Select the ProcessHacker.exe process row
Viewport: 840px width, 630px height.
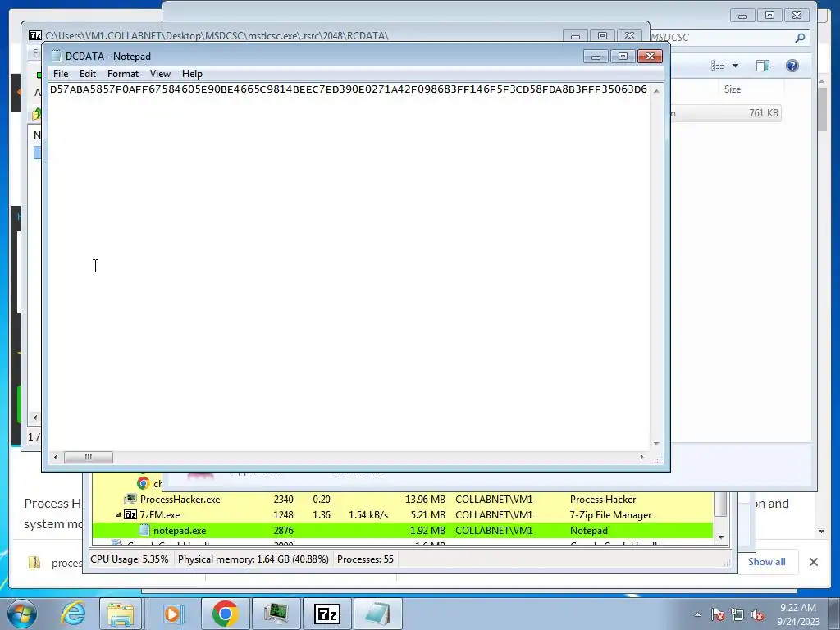pyautogui.click(x=402, y=500)
